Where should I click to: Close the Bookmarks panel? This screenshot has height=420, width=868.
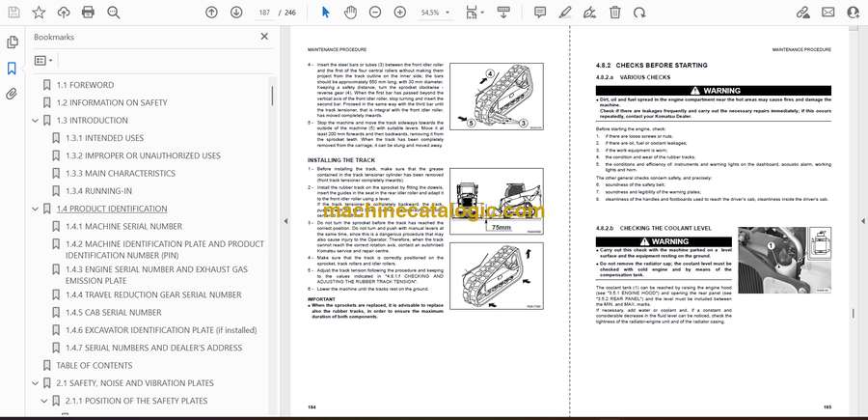point(264,37)
